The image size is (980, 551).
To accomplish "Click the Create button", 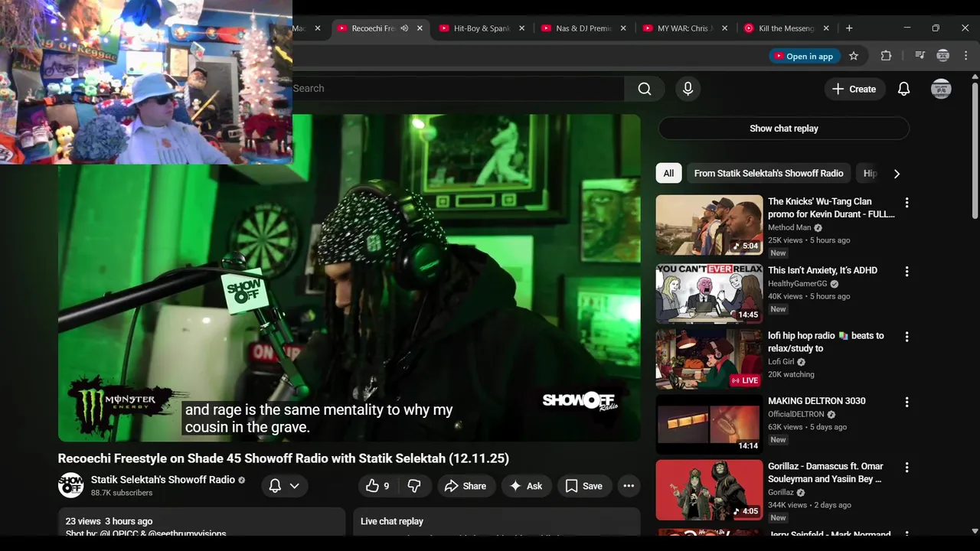I will [854, 89].
